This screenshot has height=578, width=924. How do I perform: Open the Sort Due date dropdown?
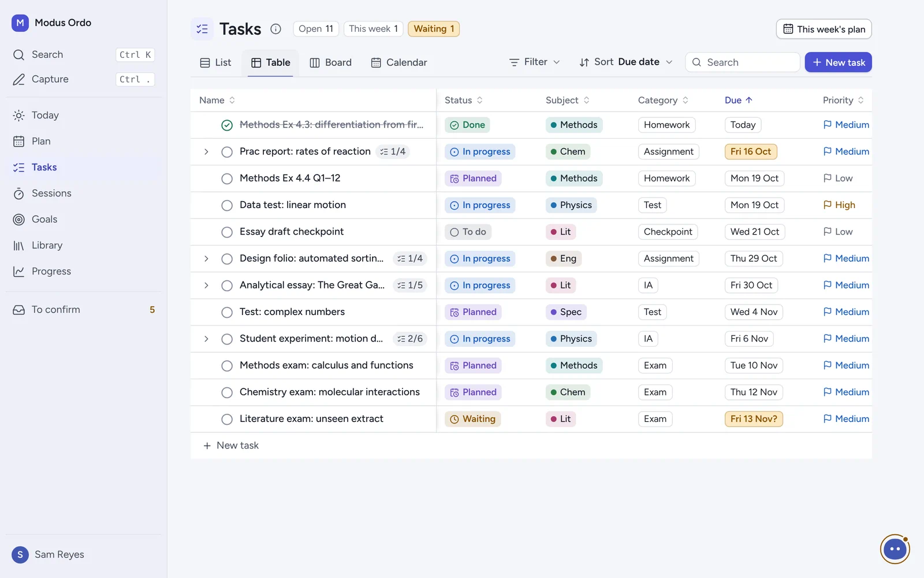[x=626, y=62]
